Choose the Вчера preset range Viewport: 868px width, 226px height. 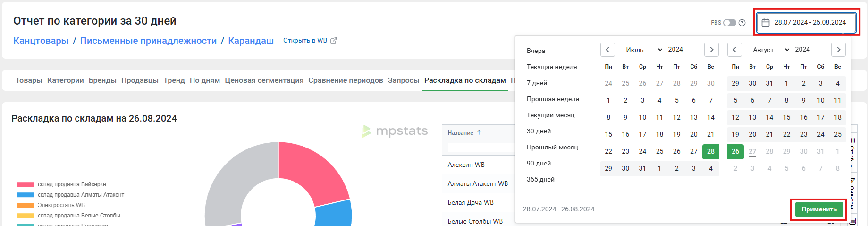[536, 51]
